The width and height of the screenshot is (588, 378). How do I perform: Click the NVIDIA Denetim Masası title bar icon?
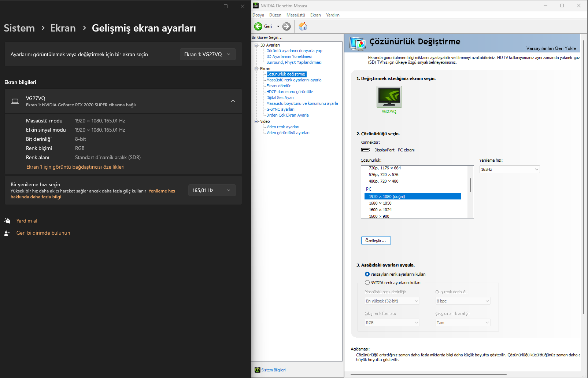(256, 5)
